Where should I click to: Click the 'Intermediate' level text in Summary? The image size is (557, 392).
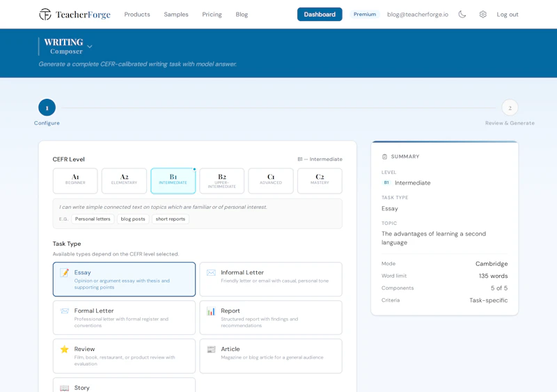(412, 182)
